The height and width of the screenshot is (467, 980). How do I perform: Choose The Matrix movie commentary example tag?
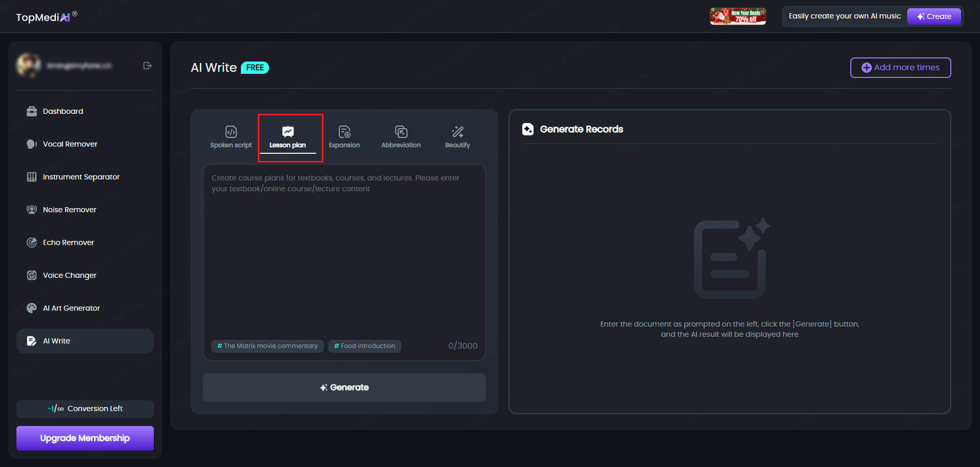click(268, 346)
